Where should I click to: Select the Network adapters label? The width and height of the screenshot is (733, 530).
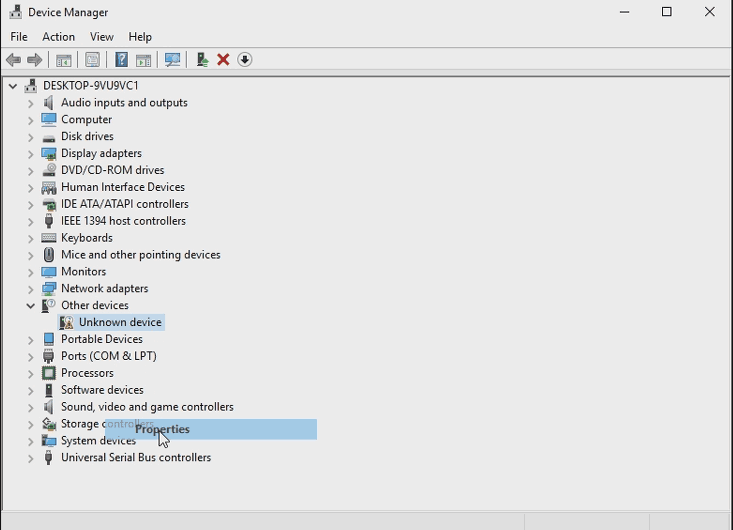(x=105, y=288)
